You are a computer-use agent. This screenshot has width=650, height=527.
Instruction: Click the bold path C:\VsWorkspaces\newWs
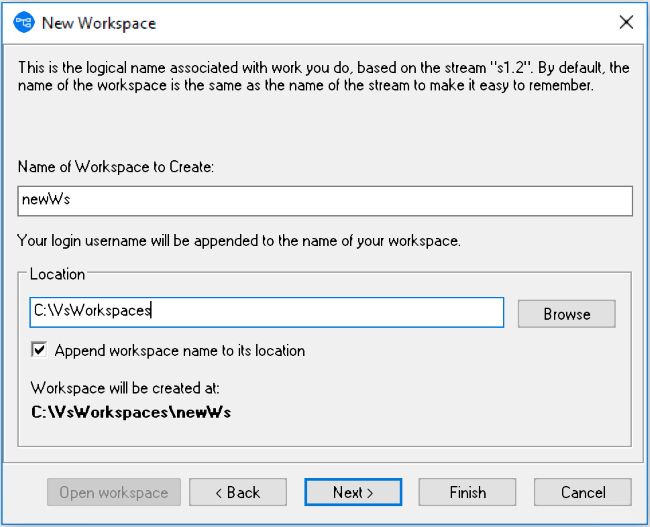131,411
